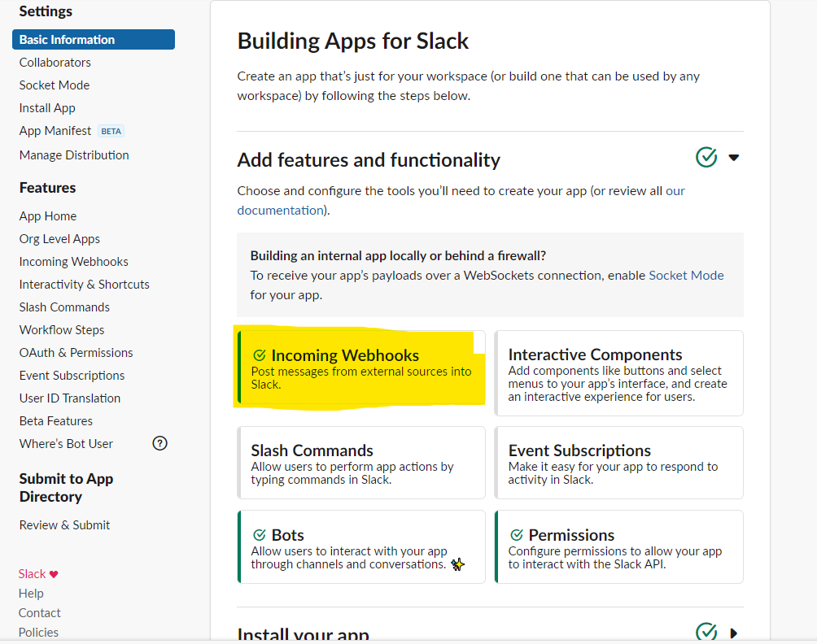The width and height of the screenshot is (817, 644).
Task: Select Event Subscriptions in the sidebar
Action: 72,375
